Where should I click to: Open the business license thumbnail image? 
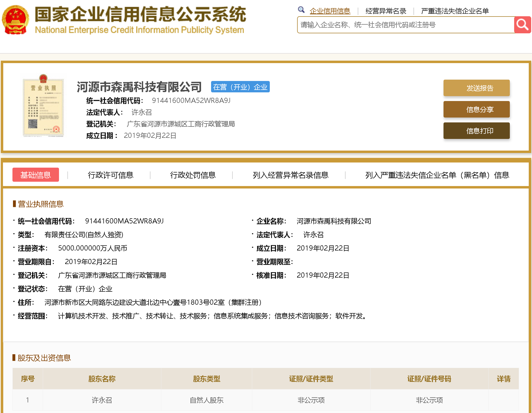[43, 106]
